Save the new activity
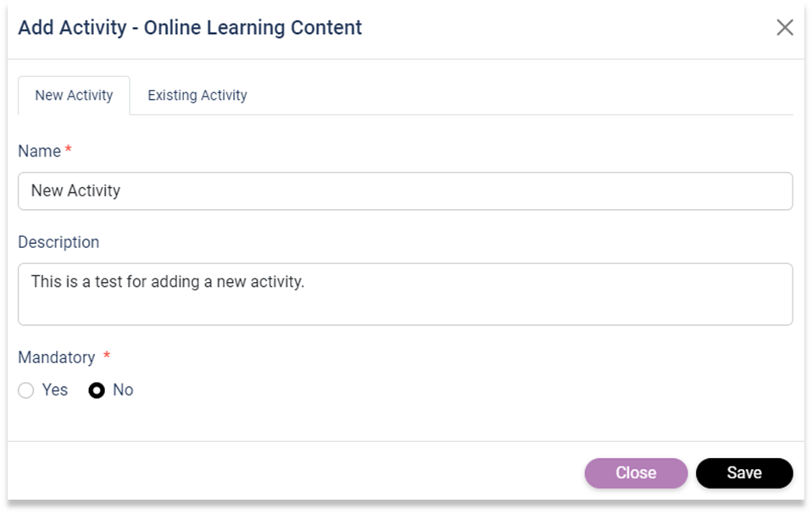Image resolution: width=812 pixels, height=514 pixels. 744,473
